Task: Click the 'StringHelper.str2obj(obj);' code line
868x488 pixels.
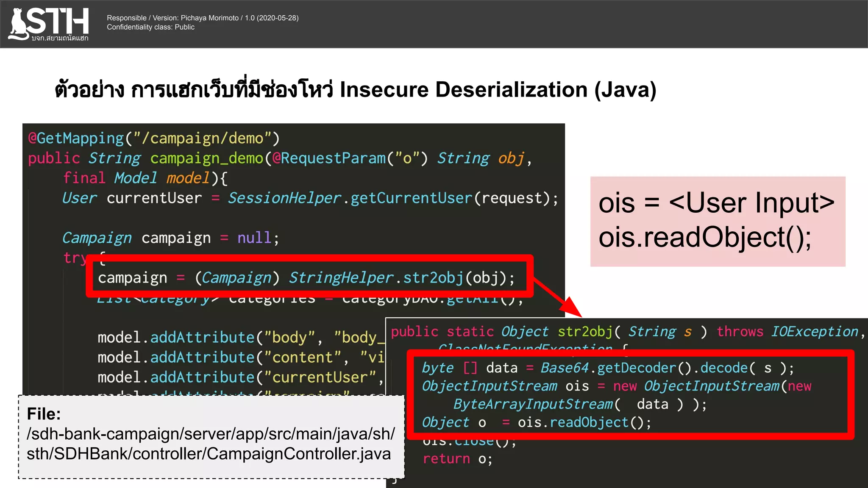Action: point(306,278)
